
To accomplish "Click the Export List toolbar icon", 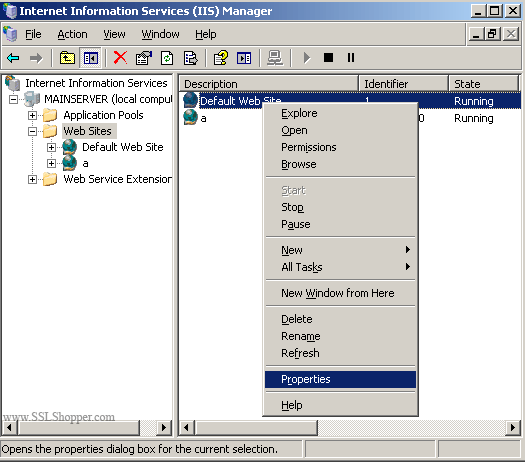I will tap(191, 58).
